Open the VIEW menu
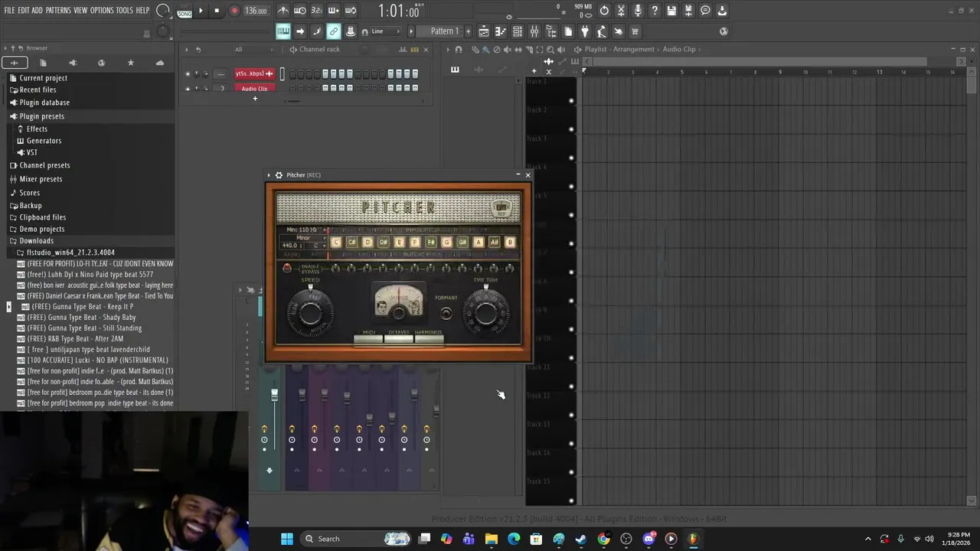 80,11
